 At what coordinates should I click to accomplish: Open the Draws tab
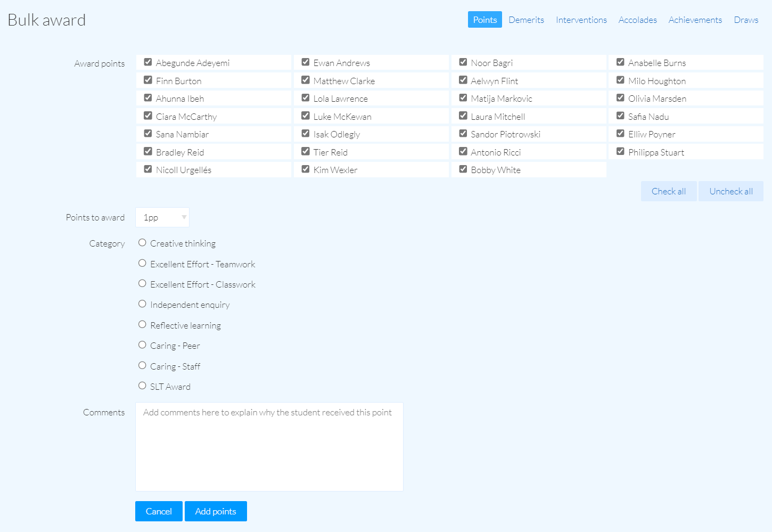click(745, 20)
